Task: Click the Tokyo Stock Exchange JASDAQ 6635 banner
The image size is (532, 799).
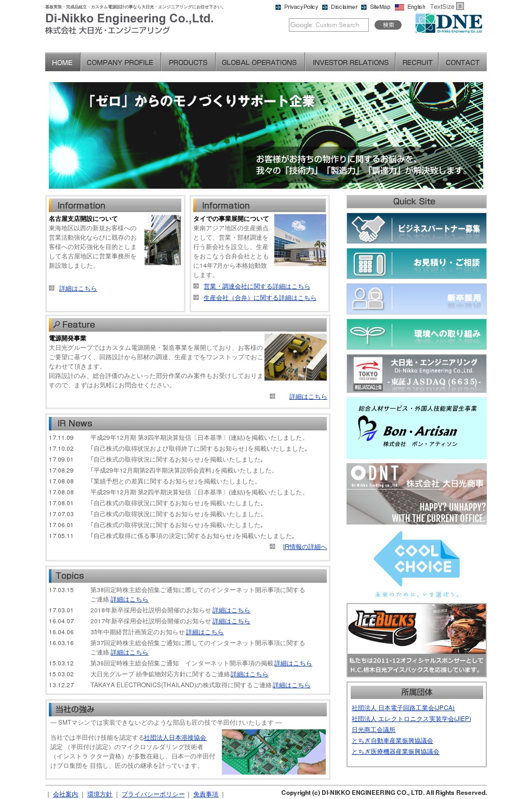Action: [417, 373]
